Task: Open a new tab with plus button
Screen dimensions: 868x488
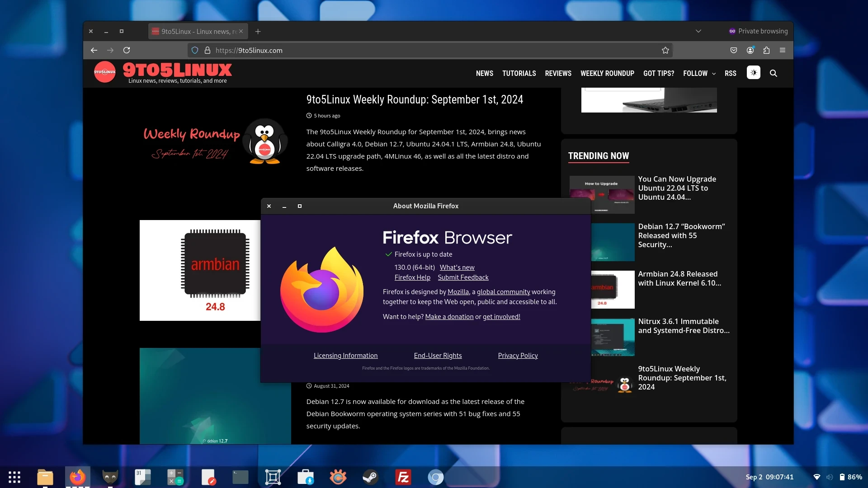Action: [258, 31]
